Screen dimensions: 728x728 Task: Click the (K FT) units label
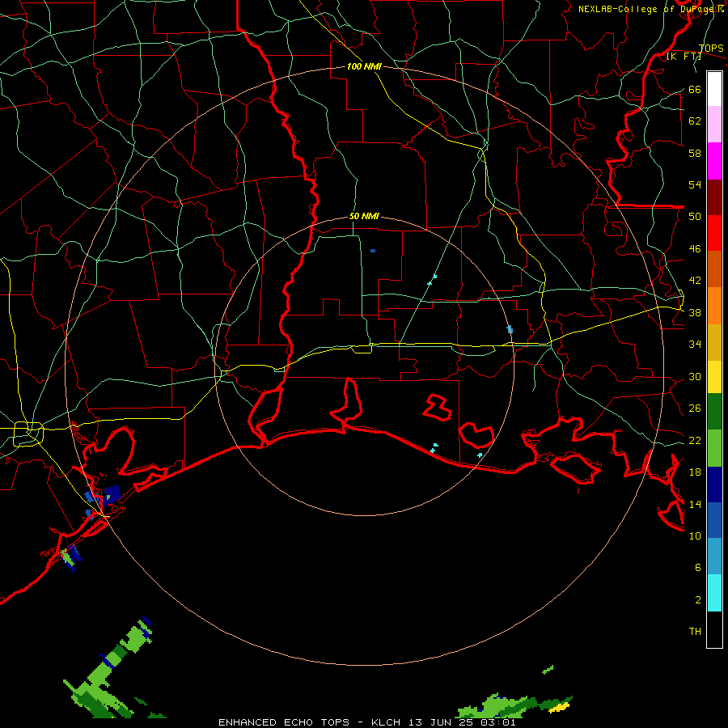coord(684,57)
